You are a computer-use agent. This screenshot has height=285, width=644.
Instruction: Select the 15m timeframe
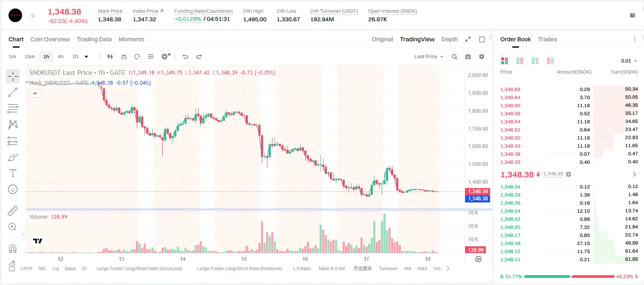click(x=29, y=57)
